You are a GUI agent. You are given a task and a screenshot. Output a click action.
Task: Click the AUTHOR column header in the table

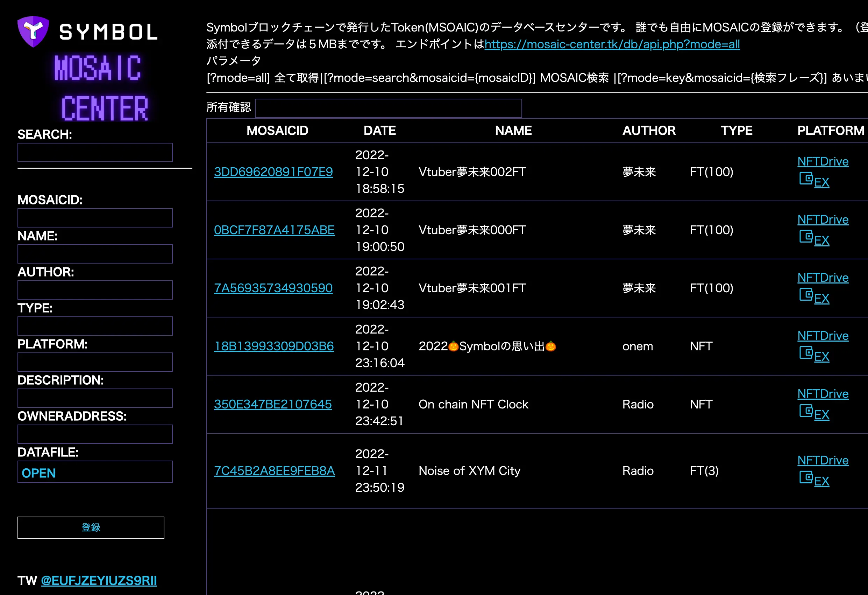pos(649,131)
